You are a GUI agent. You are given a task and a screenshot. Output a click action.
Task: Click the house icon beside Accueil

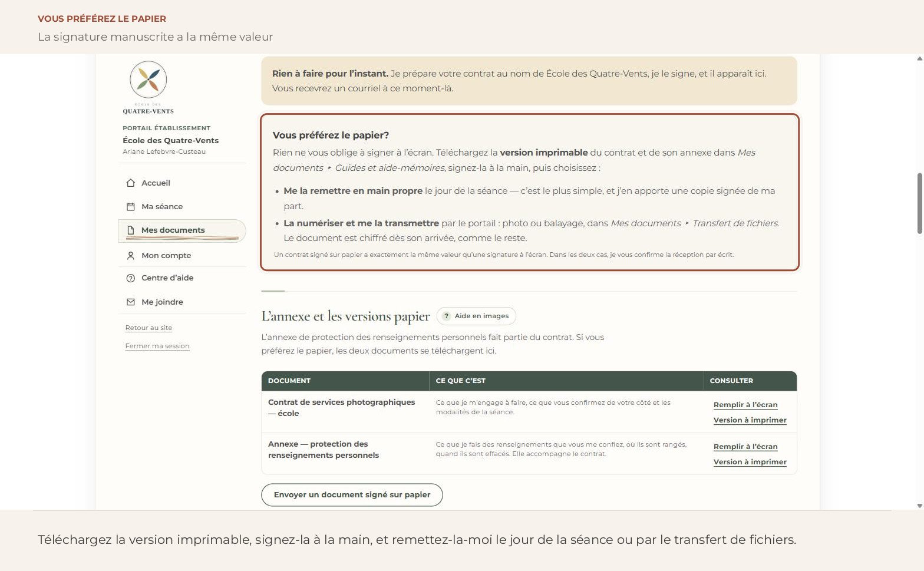click(131, 183)
